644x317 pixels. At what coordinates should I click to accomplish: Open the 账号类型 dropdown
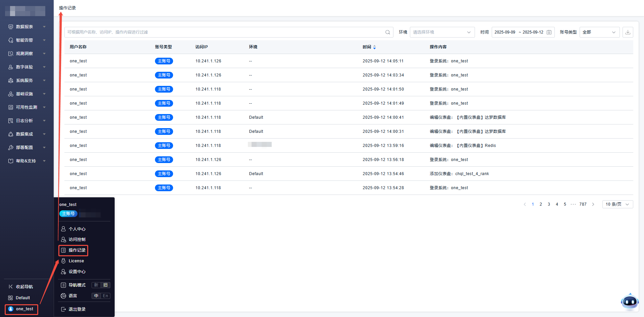pyautogui.click(x=599, y=32)
